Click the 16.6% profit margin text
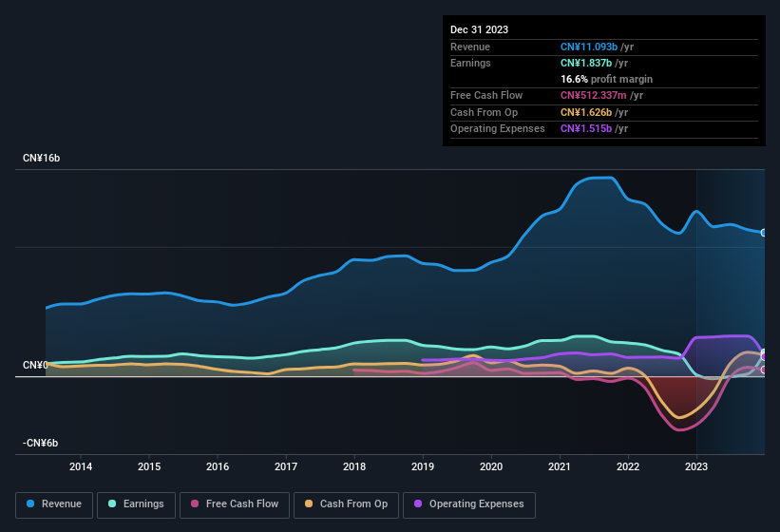Screen dimensions: 780x532 pos(606,79)
